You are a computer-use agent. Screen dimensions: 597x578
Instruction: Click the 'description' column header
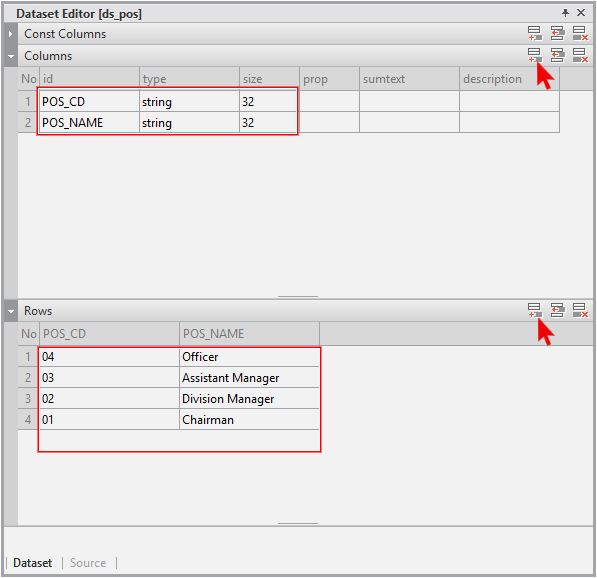[x=509, y=79]
